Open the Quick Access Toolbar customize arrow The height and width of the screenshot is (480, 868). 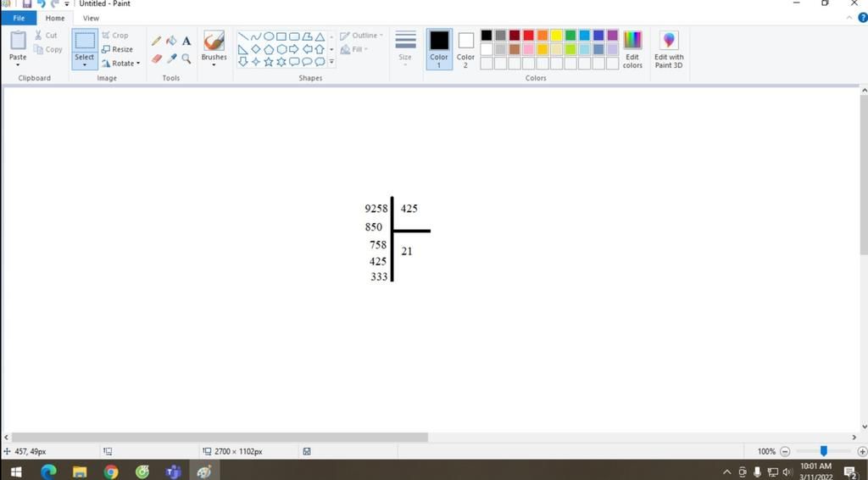66,4
